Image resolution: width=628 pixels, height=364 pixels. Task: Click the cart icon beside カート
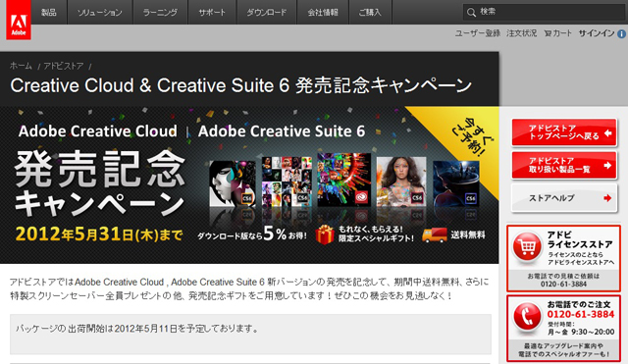pos(548,33)
